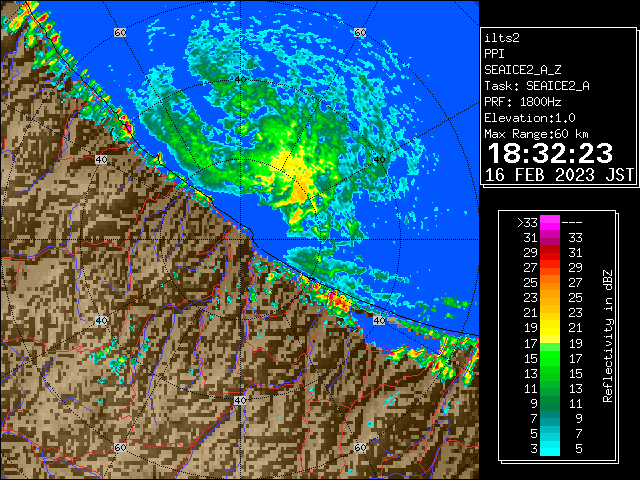Select the "---" legend upper-bound label
This screenshot has width=640, height=480.
(572, 223)
